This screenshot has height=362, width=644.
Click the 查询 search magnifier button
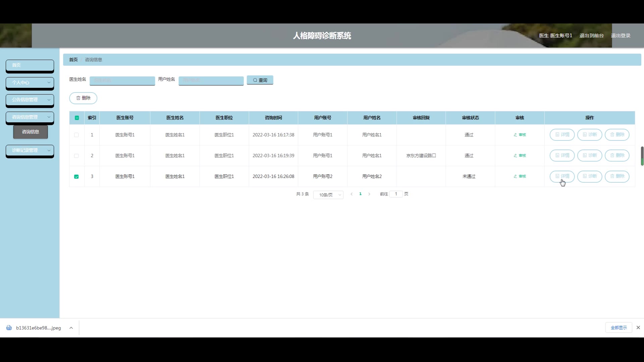click(x=260, y=80)
